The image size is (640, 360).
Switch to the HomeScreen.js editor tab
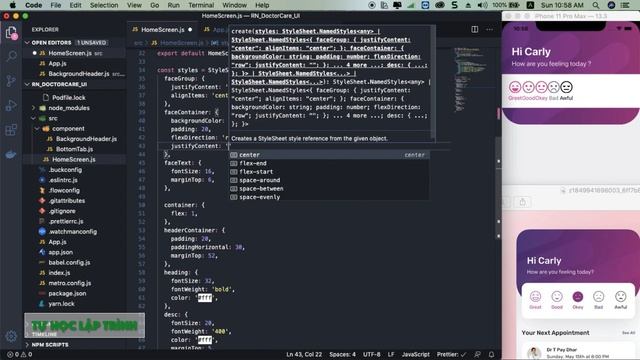[x=162, y=29]
